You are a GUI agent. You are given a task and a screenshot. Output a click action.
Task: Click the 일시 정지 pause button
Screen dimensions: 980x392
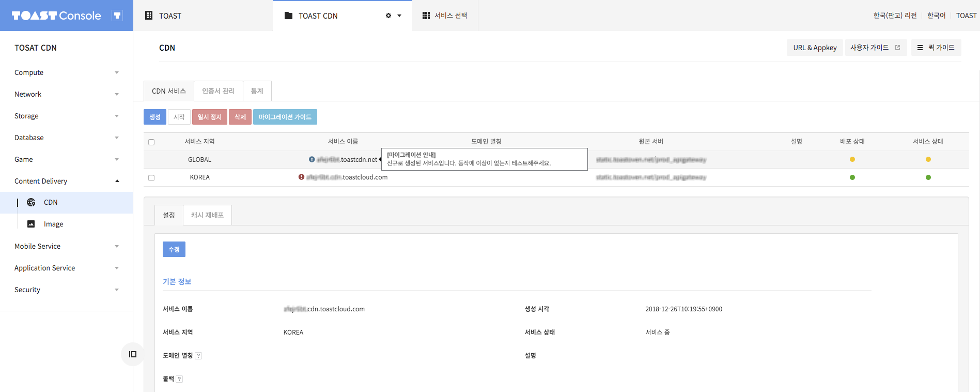pos(210,117)
